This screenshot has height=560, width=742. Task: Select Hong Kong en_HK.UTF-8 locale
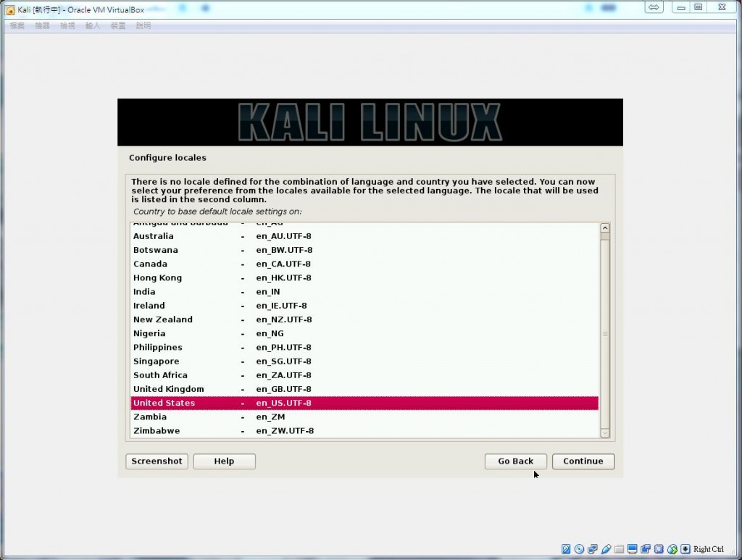coord(364,277)
